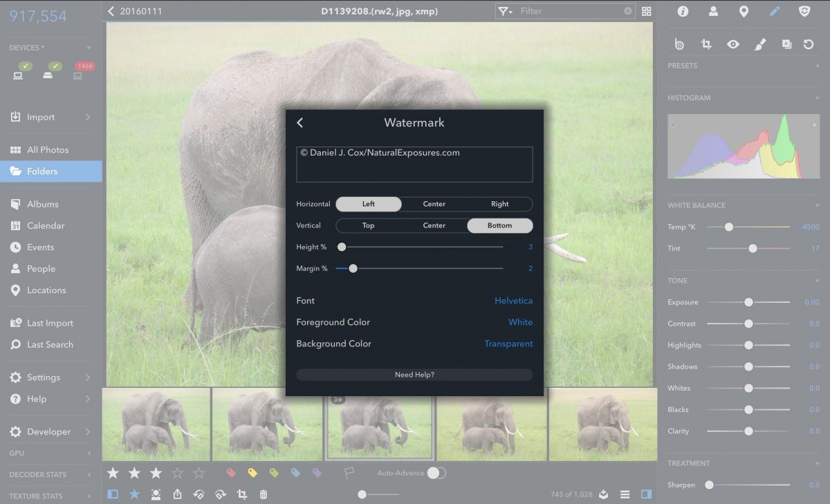Apply the blue color tag
The width and height of the screenshot is (830, 504).
296,473
